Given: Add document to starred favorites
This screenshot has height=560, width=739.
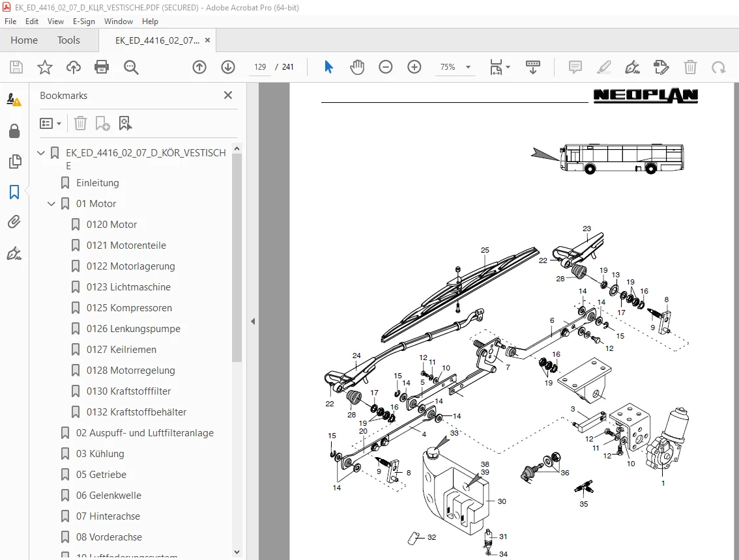Looking at the screenshot, I should 45,67.
